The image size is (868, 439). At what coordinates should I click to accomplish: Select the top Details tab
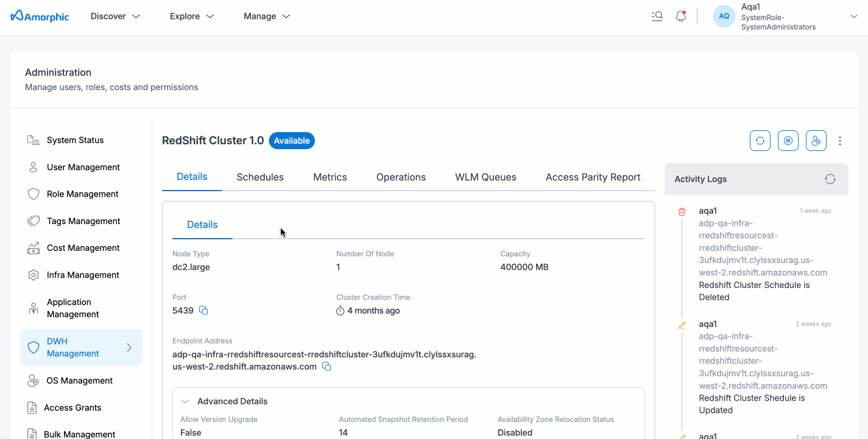[x=192, y=177]
